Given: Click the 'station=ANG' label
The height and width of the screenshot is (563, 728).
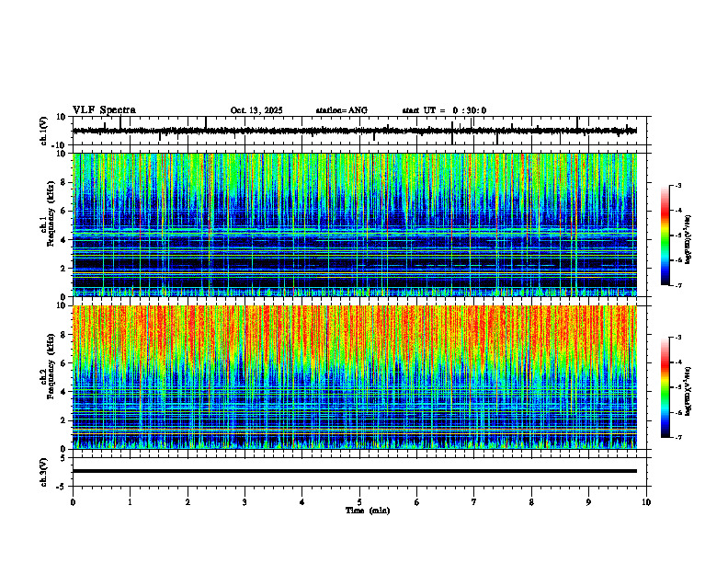Looking at the screenshot, I should pyautogui.click(x=342, y=110).
